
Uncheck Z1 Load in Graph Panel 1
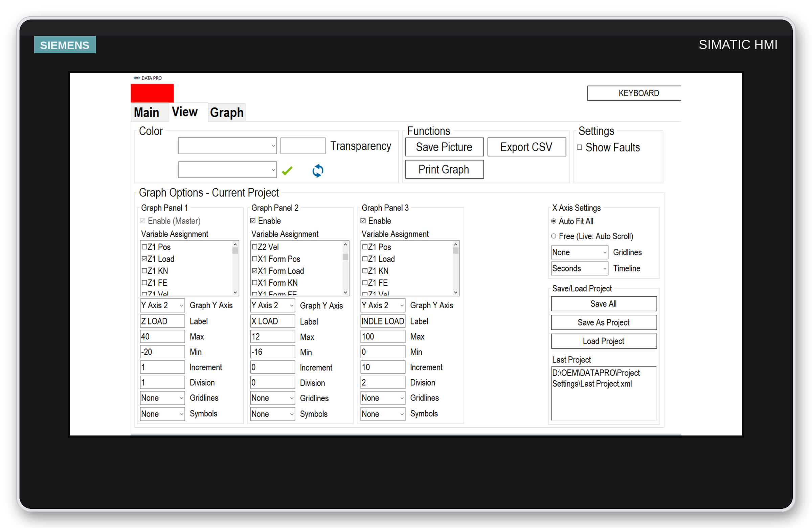(144, 259)
